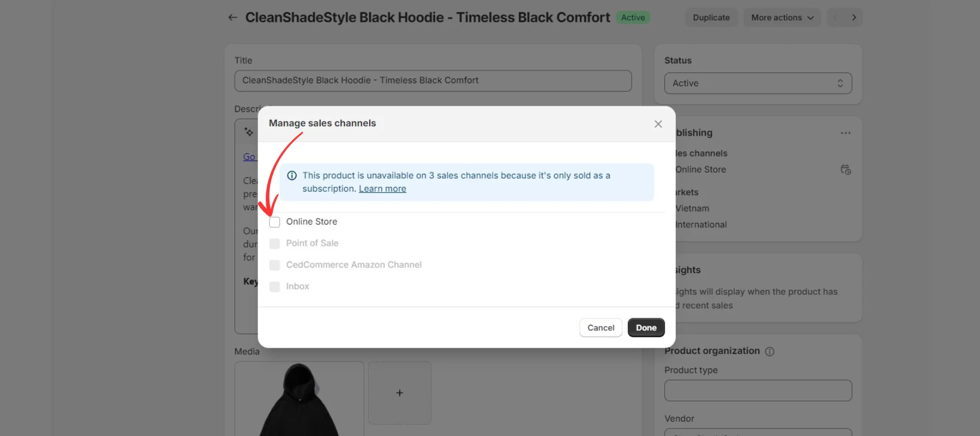Viewport: 980px width, 436px height.
Task: Click the Product type input field
Action: click(758, 391)
